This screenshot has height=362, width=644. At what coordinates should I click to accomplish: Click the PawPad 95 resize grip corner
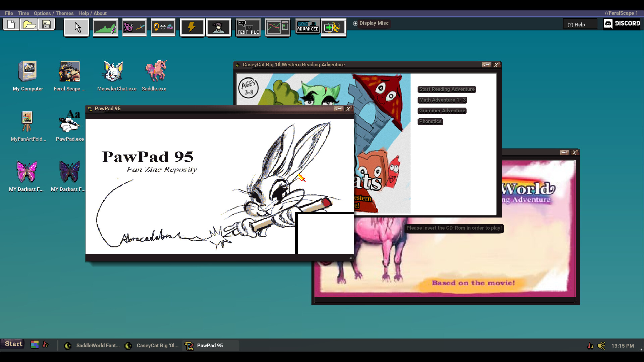tap(351, 257)
